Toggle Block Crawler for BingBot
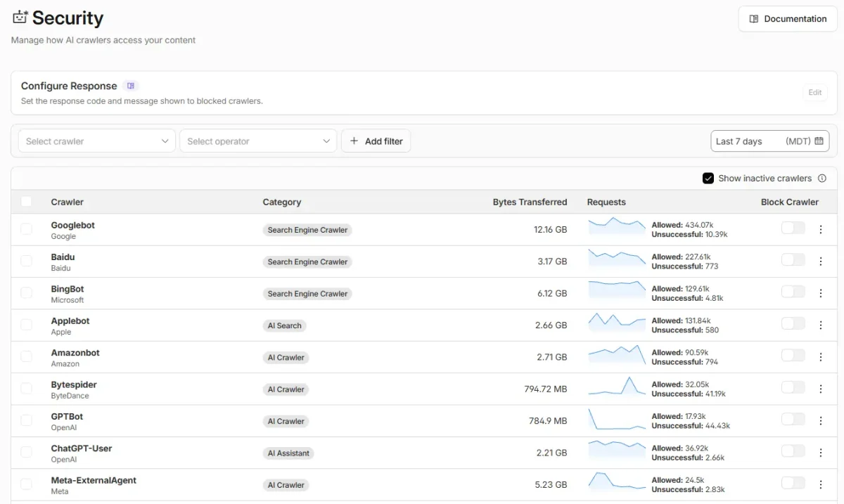This screenshot has width=844, height=504. coord(793,292)
